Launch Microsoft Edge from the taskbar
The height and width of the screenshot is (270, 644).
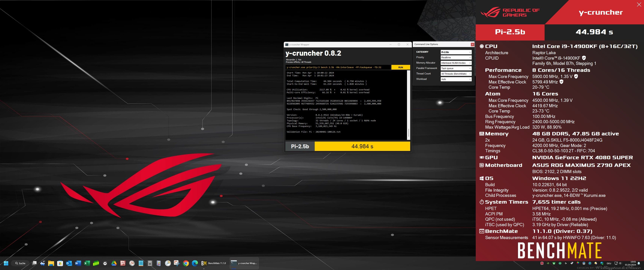coord(195,263)
